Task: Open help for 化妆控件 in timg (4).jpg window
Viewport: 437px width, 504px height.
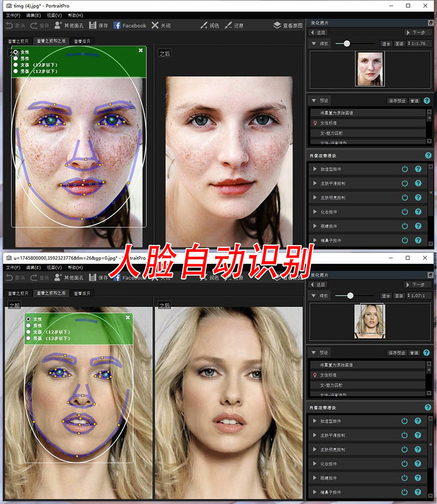Action: pyautogui.click(x=418, y=212)
